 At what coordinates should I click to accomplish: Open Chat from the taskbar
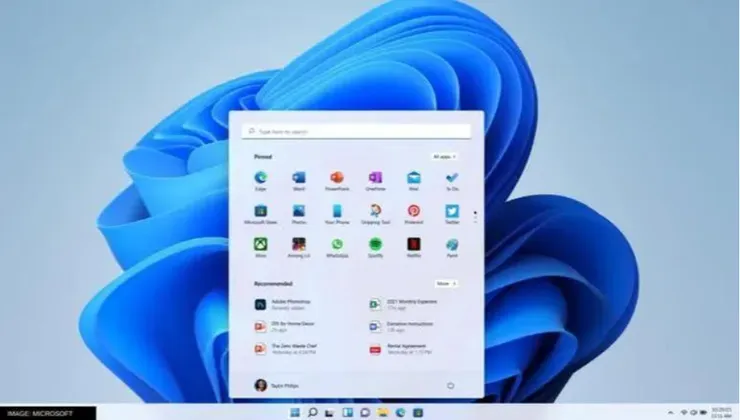365,412
